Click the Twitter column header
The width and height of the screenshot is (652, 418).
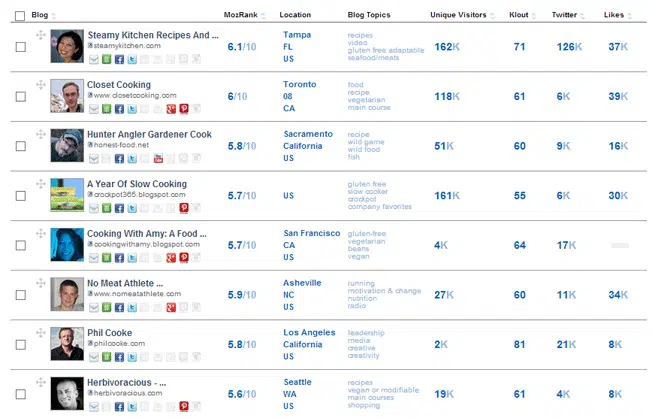[563, 16]
